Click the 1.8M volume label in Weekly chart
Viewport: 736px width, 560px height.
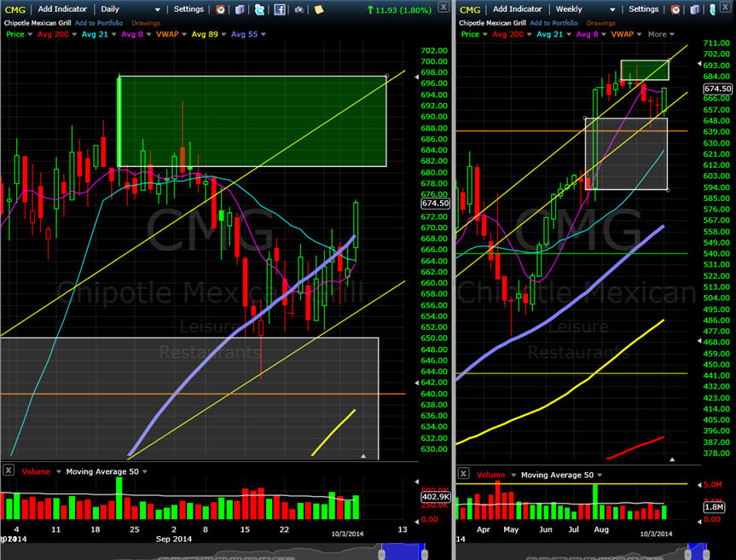tap(714, 507)
